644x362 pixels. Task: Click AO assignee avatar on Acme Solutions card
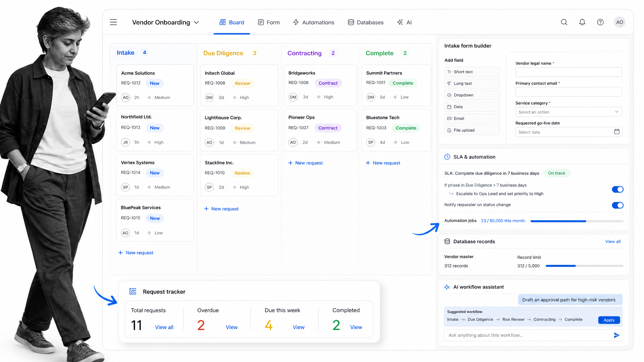click(125, 97)
